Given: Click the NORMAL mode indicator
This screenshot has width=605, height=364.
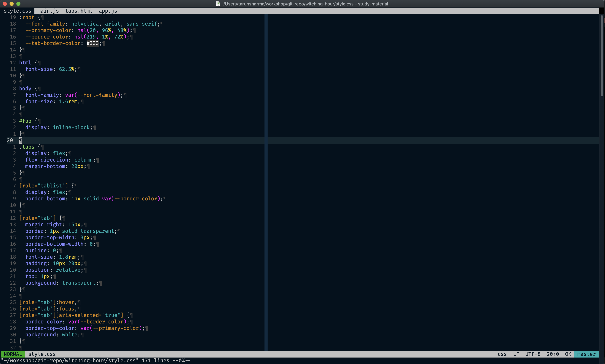Looking at the screenshot, I should coord(13,354).
